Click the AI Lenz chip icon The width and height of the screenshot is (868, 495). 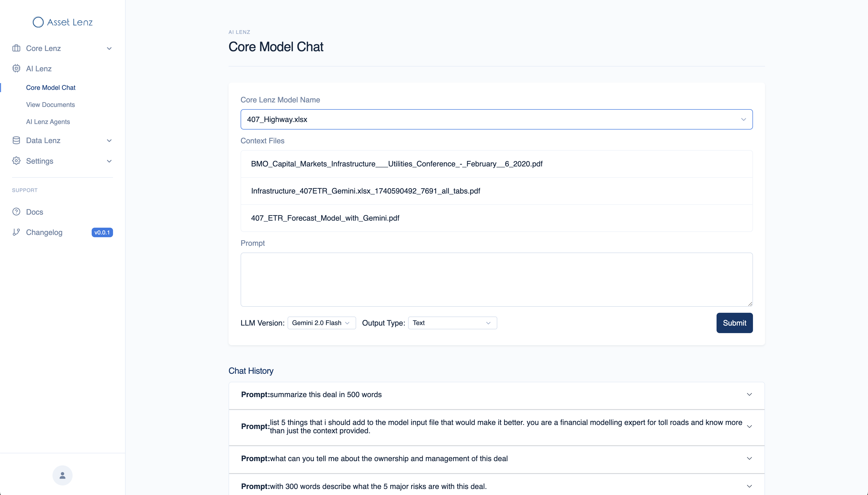click(x=16, y=68)
